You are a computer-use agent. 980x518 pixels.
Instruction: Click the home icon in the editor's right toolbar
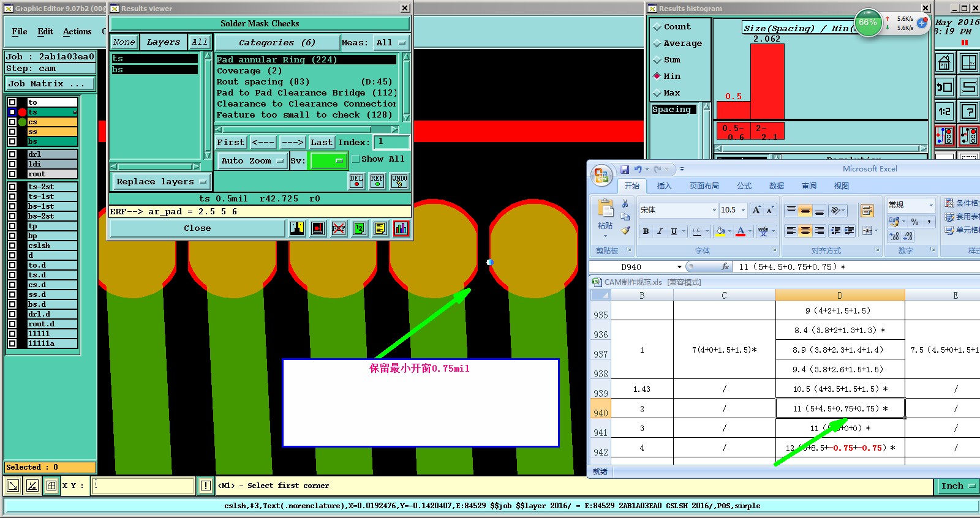point(944,62)
